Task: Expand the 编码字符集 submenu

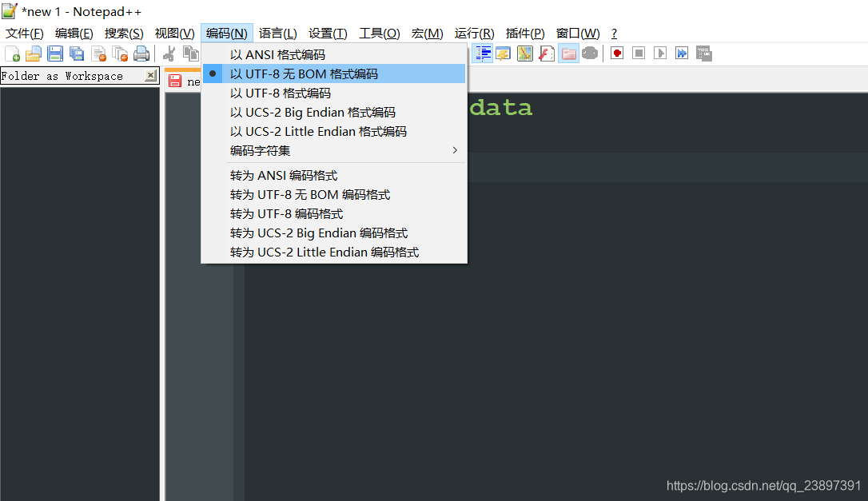Action: click(x=334, y=150)
